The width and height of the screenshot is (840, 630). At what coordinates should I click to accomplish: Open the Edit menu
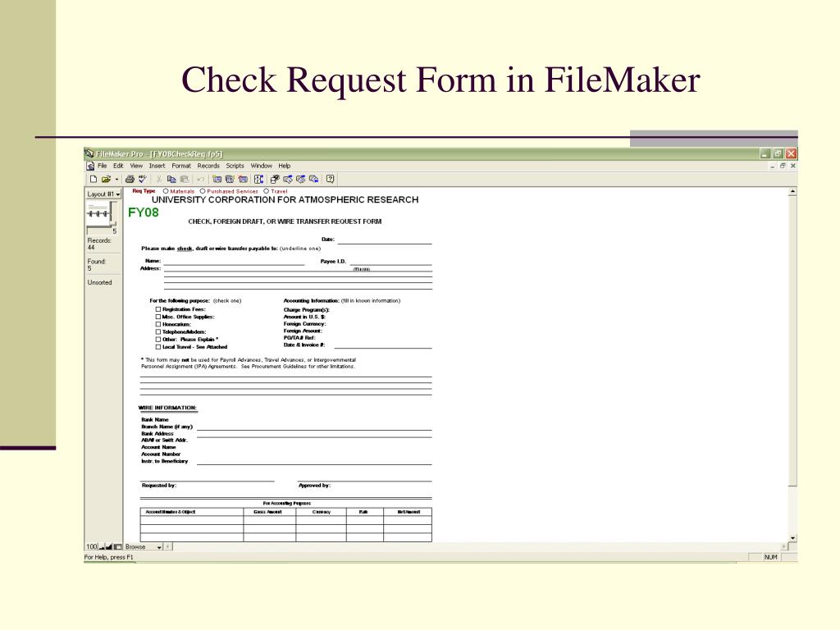coord(118,166)
